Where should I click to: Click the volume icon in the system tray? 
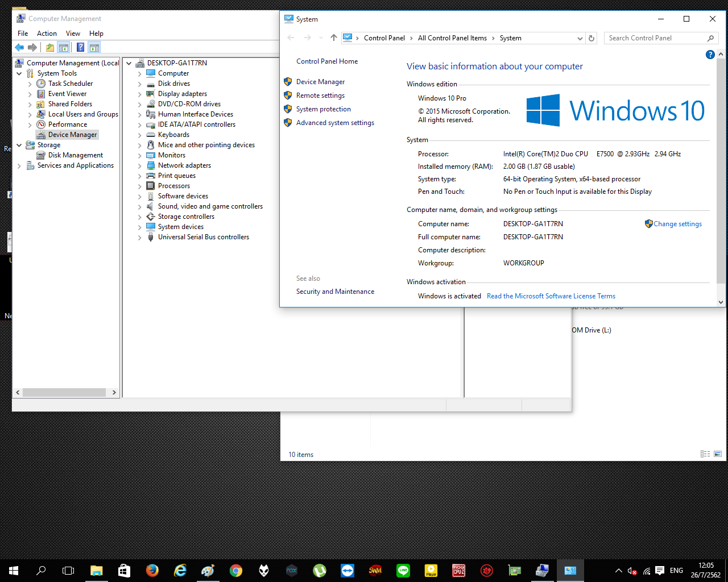click(632, 571)
